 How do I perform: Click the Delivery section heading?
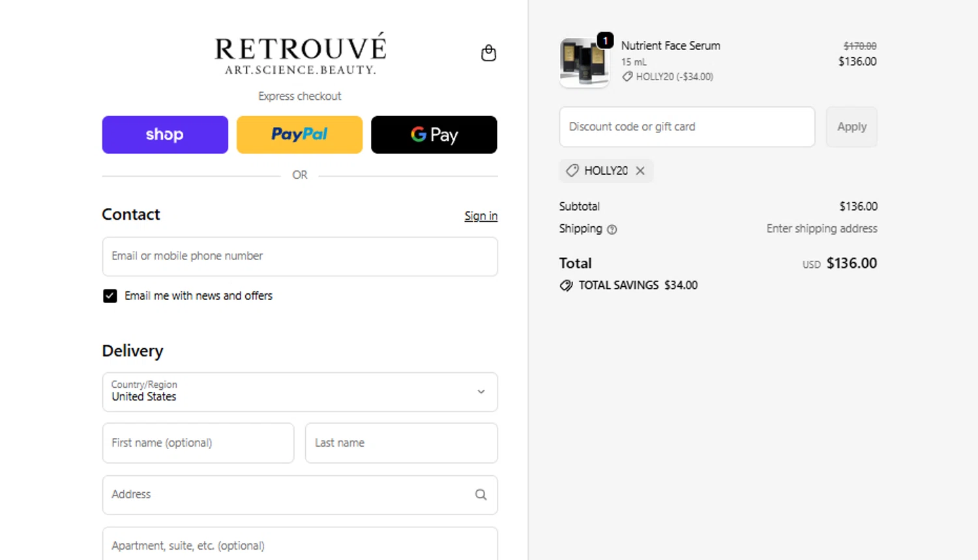point(132,351)
